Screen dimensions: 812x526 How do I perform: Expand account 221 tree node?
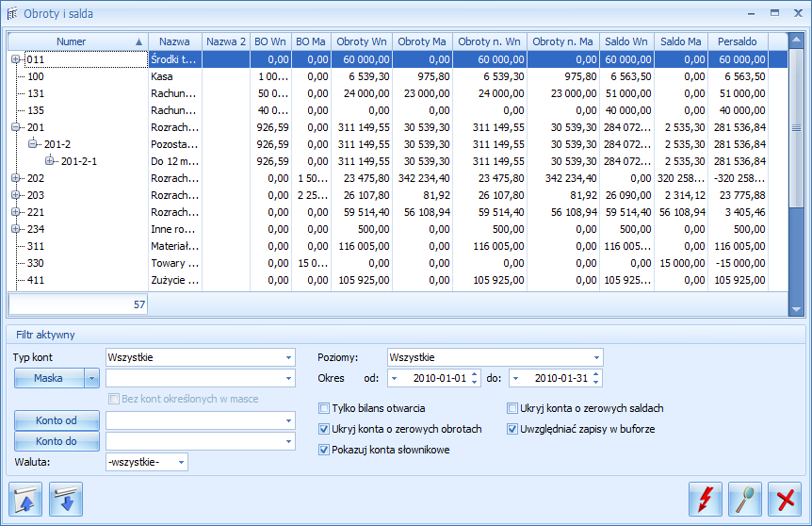[15, 212]
